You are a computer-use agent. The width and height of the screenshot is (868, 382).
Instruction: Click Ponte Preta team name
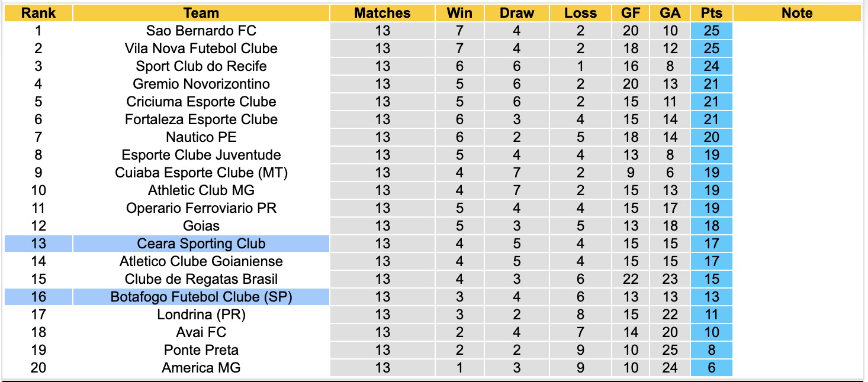201,350
